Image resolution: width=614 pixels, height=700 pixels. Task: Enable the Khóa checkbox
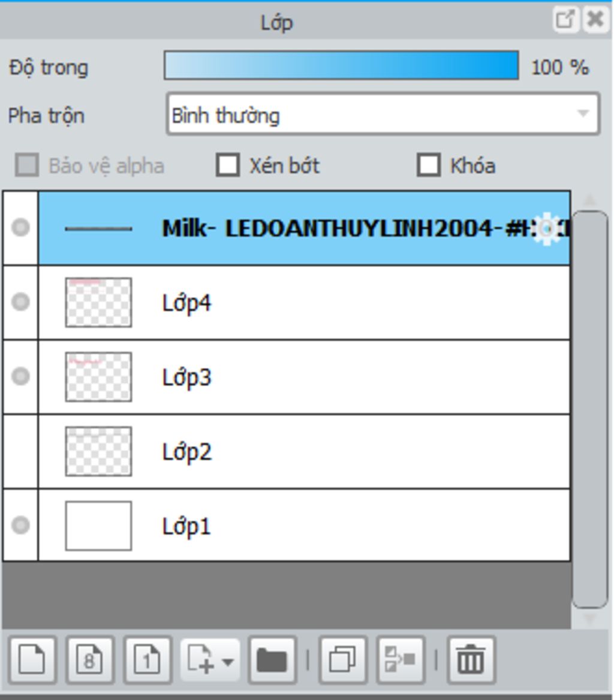point(428,165)
